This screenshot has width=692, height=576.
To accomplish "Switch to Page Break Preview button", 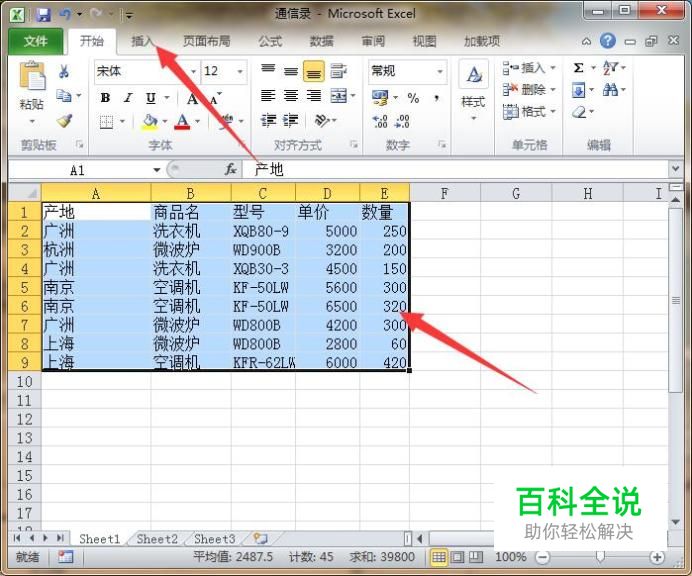I will (476, 557).
